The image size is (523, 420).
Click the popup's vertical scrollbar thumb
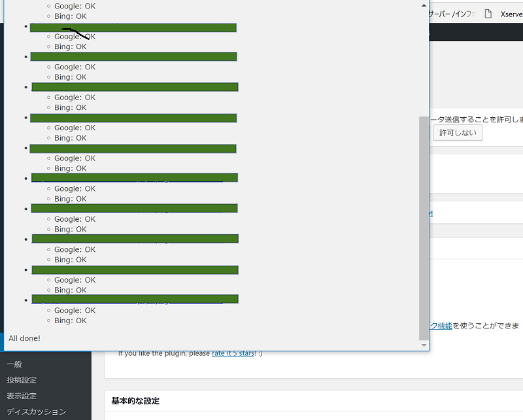(x=424, y=228)
